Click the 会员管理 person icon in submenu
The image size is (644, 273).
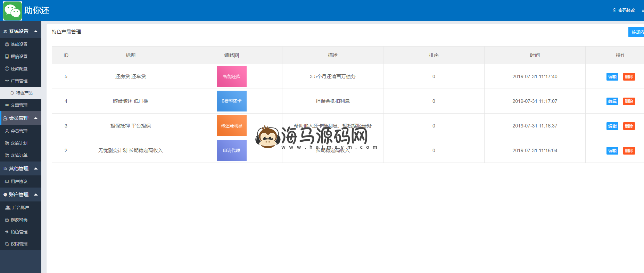pos(7,131)
